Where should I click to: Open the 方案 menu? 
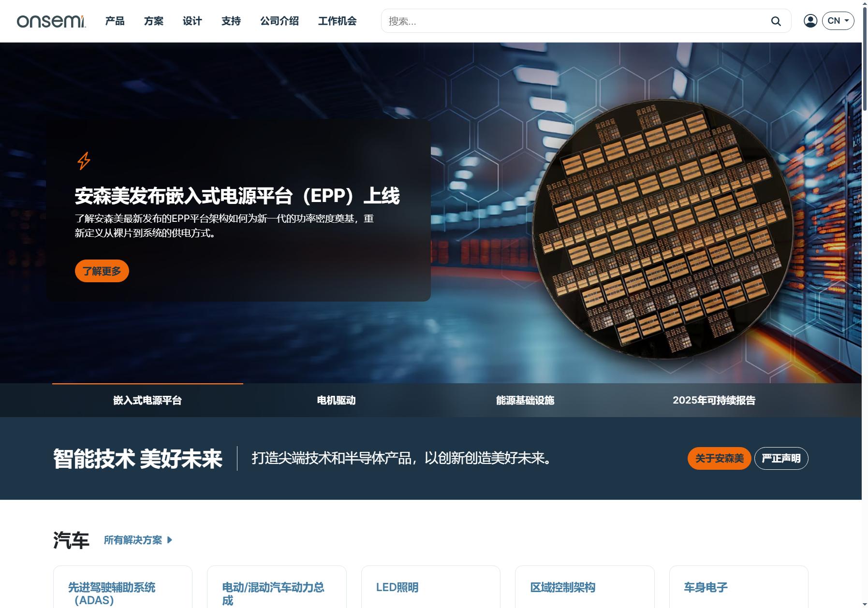[x=154, y=21]
